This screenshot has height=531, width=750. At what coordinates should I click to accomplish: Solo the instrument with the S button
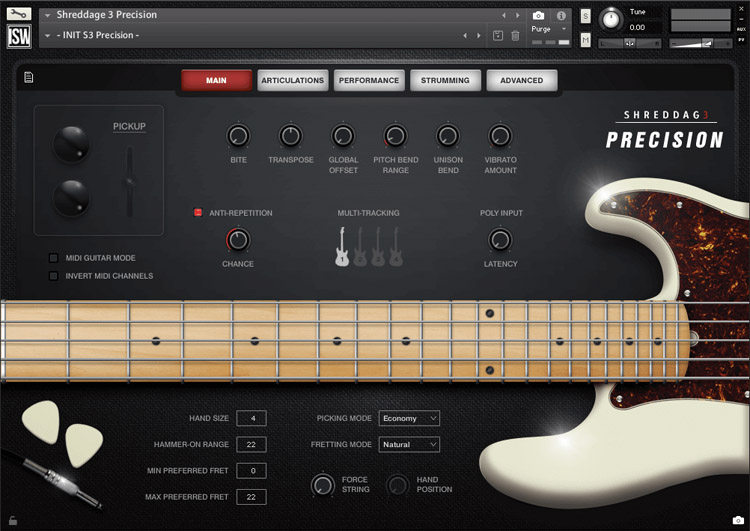pos(585,17)
